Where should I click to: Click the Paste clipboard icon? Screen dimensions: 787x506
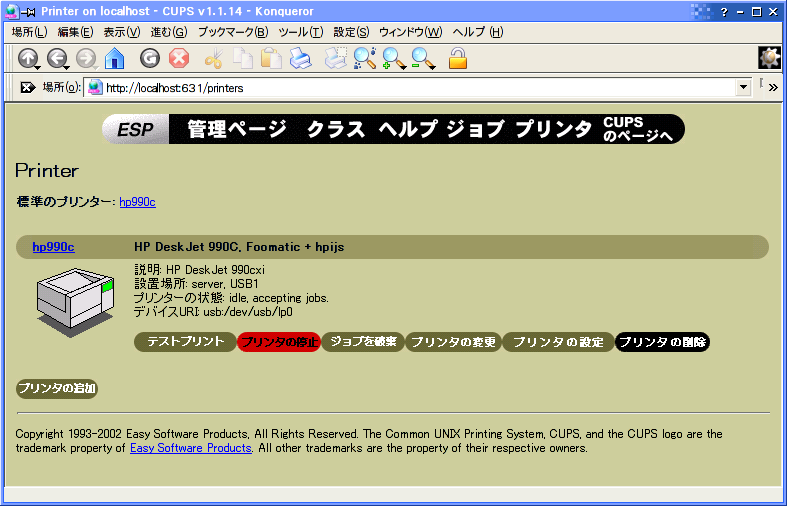[271, 59]
